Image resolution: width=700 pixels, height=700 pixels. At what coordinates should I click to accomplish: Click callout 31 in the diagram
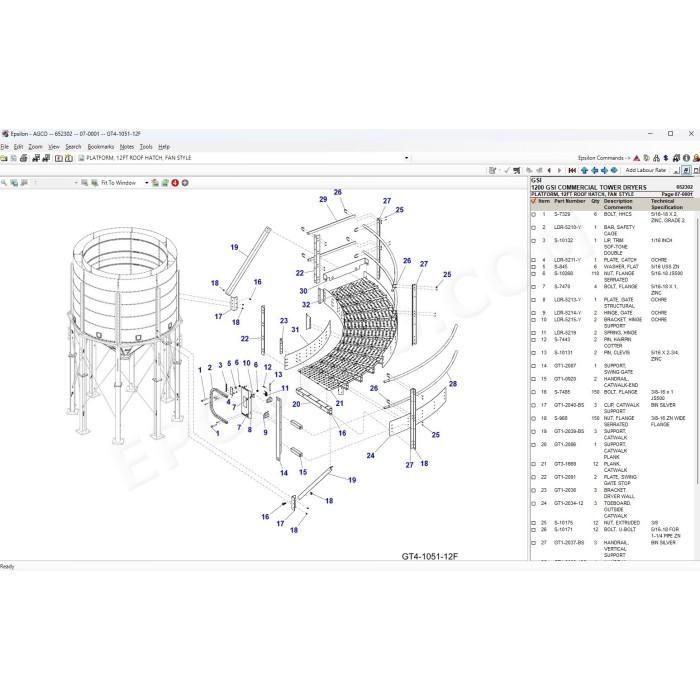(295, 329)
